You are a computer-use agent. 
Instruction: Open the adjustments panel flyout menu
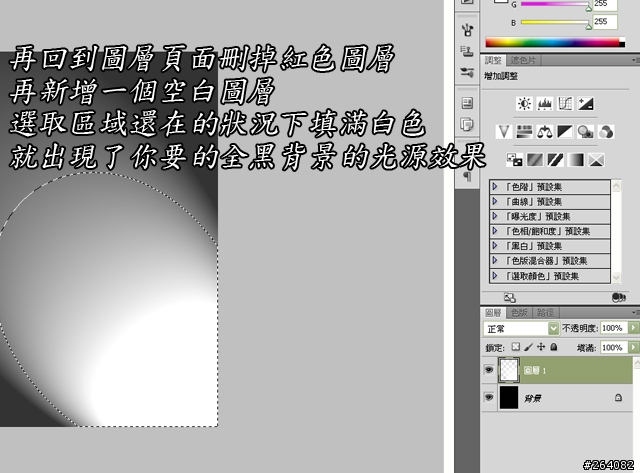635,60
